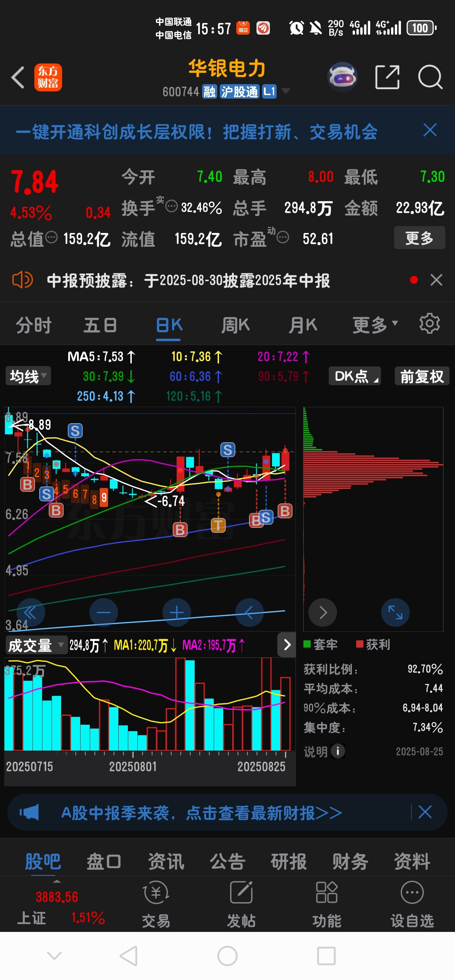Expand chip distribution to fullscreen
The image size is (455, 980).
tap(395, 613)
